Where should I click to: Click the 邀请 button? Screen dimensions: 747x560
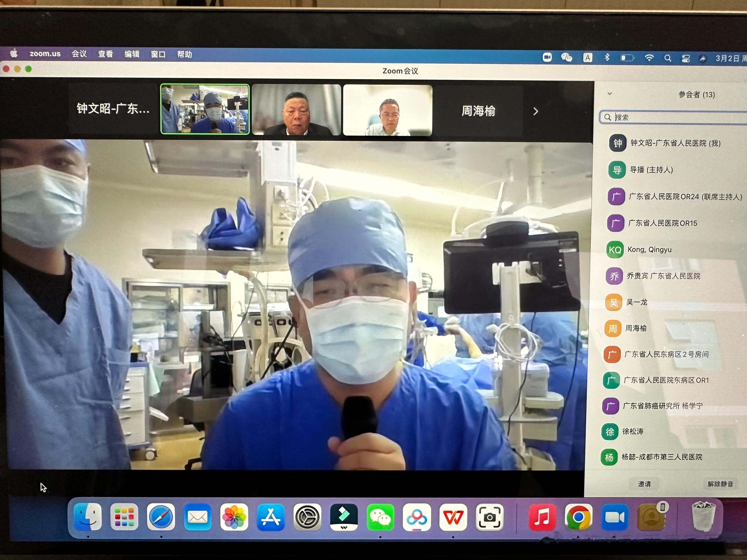click(x=644, y=484)
